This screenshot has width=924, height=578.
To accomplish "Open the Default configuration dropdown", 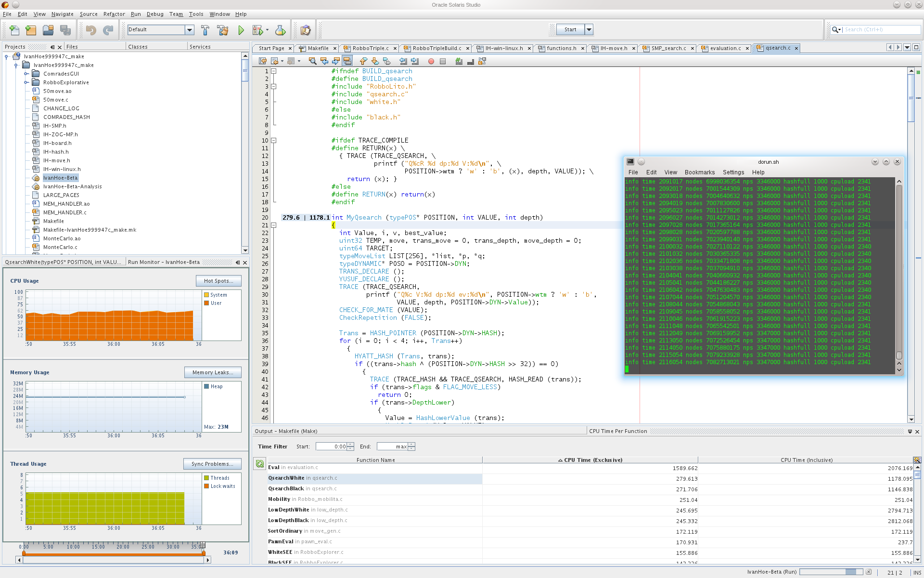I will (x=190, y=30).
